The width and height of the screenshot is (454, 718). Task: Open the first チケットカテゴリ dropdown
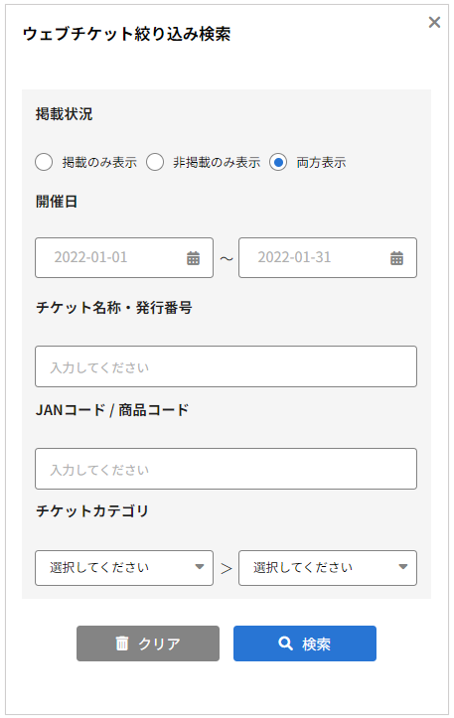124,568
